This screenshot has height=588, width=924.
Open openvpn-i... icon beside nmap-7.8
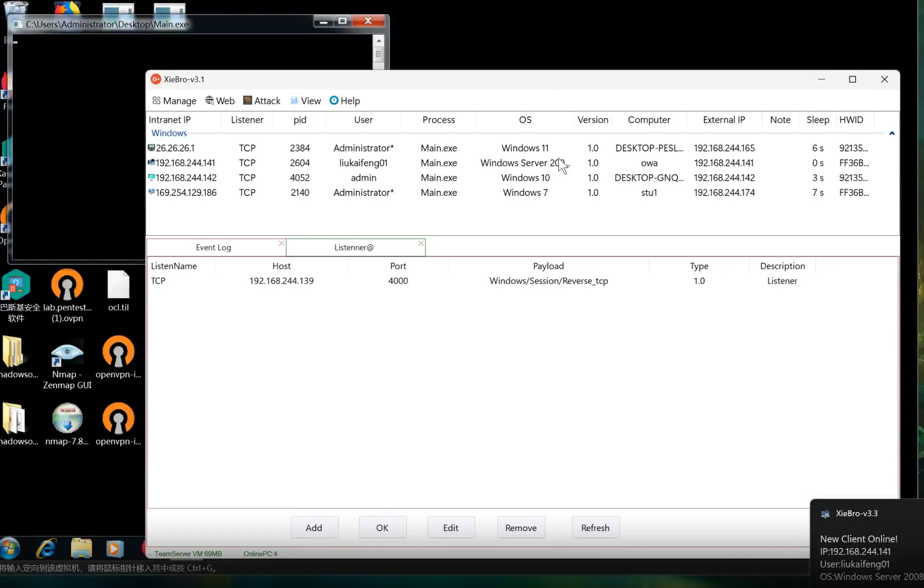click(118, 424)
